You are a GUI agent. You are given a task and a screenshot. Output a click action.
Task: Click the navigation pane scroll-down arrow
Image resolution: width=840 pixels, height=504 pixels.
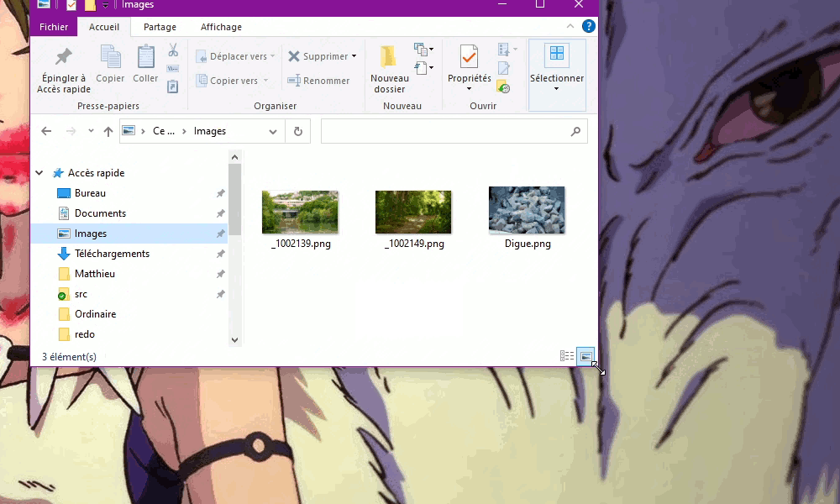tap(234, 339)
